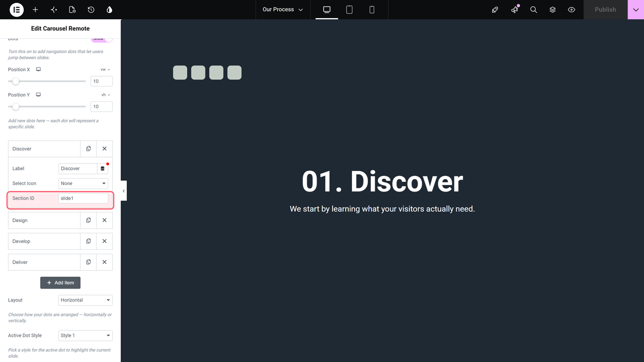Open the search finder icon
This screenshot has width=644, height=362.
(x=533, y=10)
